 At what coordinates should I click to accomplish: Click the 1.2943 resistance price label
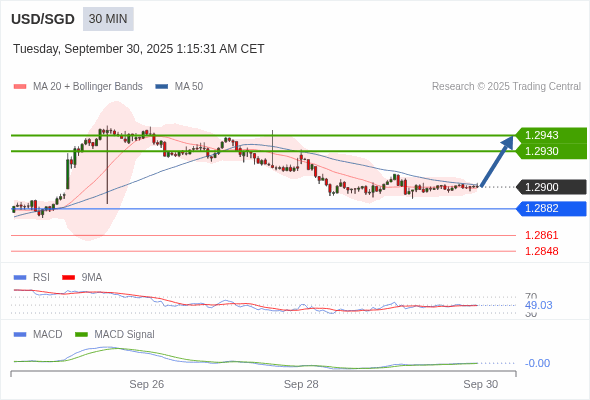click(551, 135)
